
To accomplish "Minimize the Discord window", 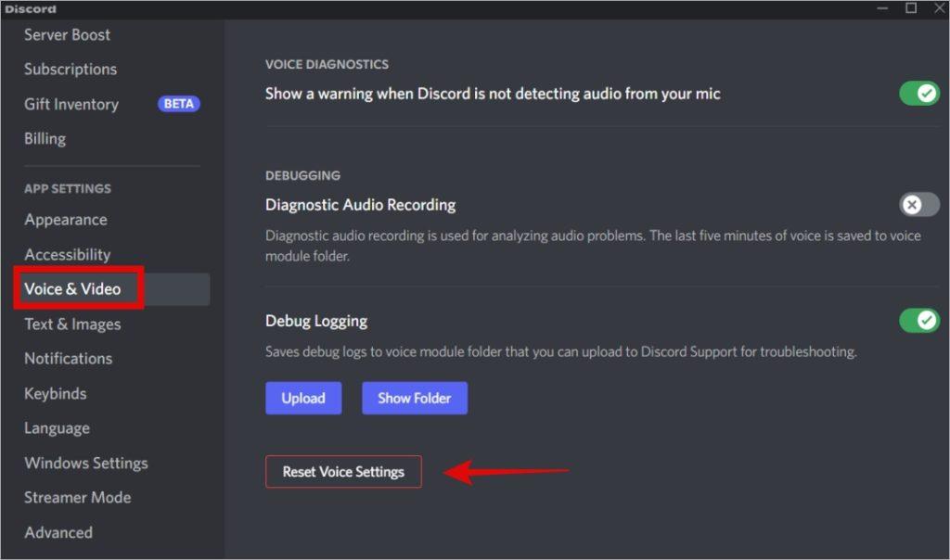I will (882, 8).
